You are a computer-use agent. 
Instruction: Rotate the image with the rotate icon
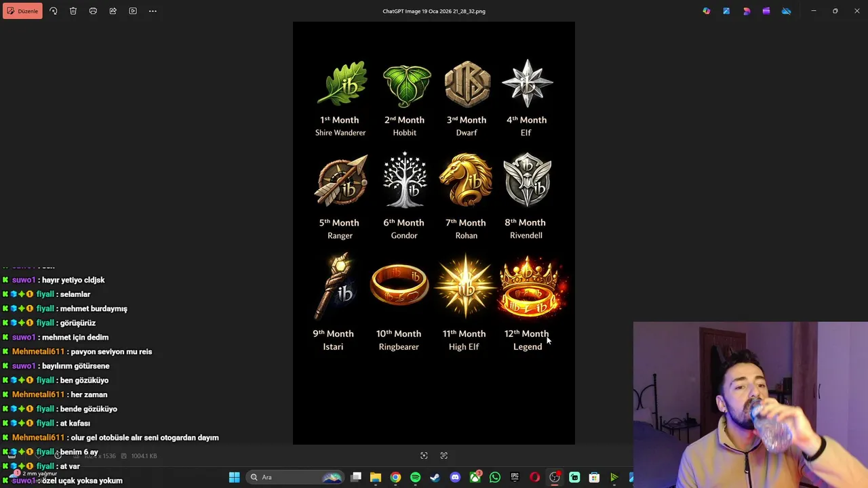(54, 11)
